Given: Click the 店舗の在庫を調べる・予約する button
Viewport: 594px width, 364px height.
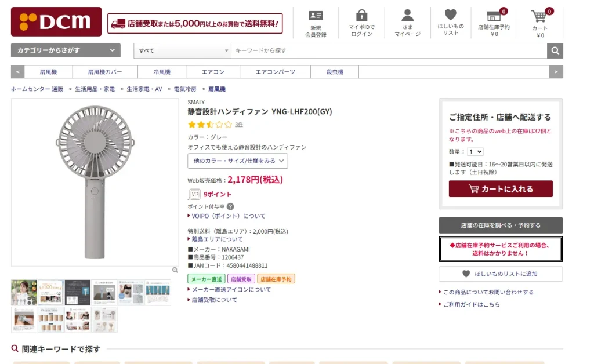Looking at the screenshot, I should point(501,225).
